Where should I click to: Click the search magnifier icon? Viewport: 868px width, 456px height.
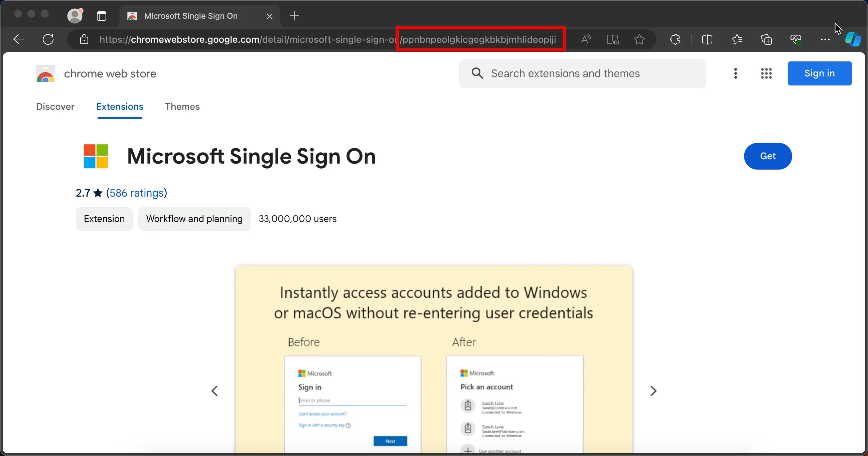[x=477, y=73]
